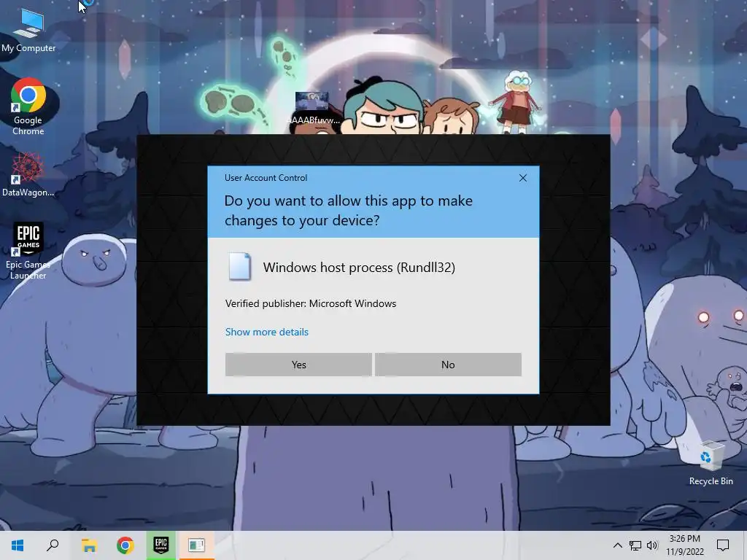This screenshot has width=747, height=560.
Task: Open the My Computer desktop icon
Action: coord(28,29)
